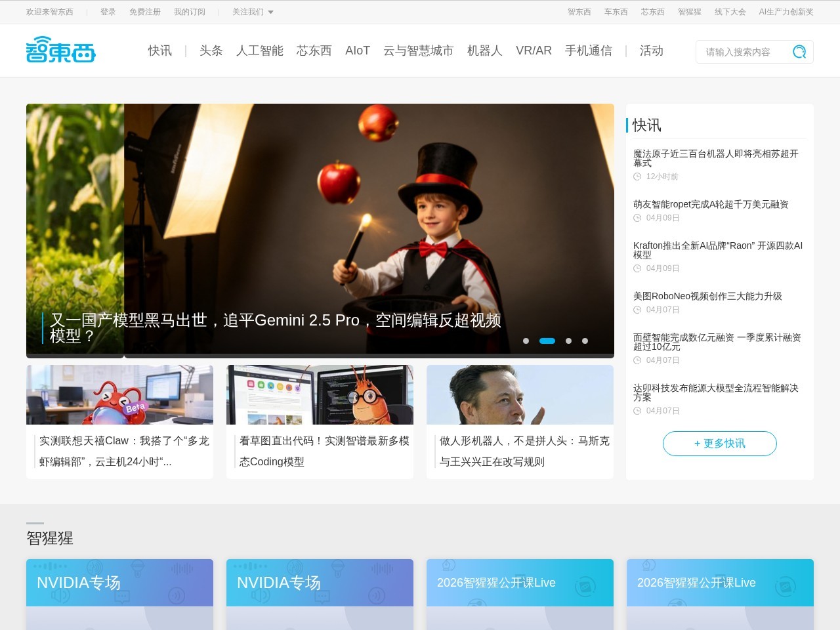The width and height of the screenshot is (840, 630).
Task: Select the first carousel indicator dot
Action: coord(526,341)
